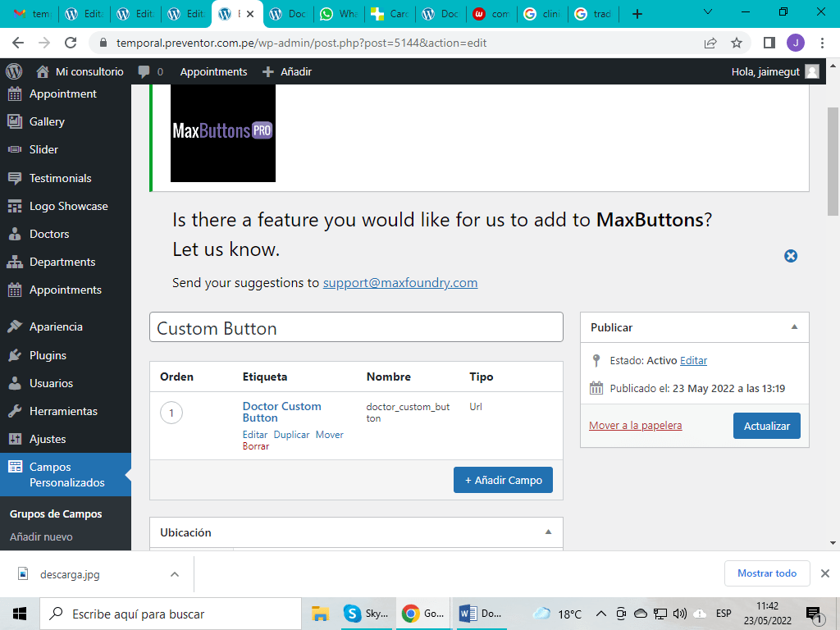840x630 pixels.
Task: Click Borrar under Doctor Custom Button
Action: (x=256, y=446)
